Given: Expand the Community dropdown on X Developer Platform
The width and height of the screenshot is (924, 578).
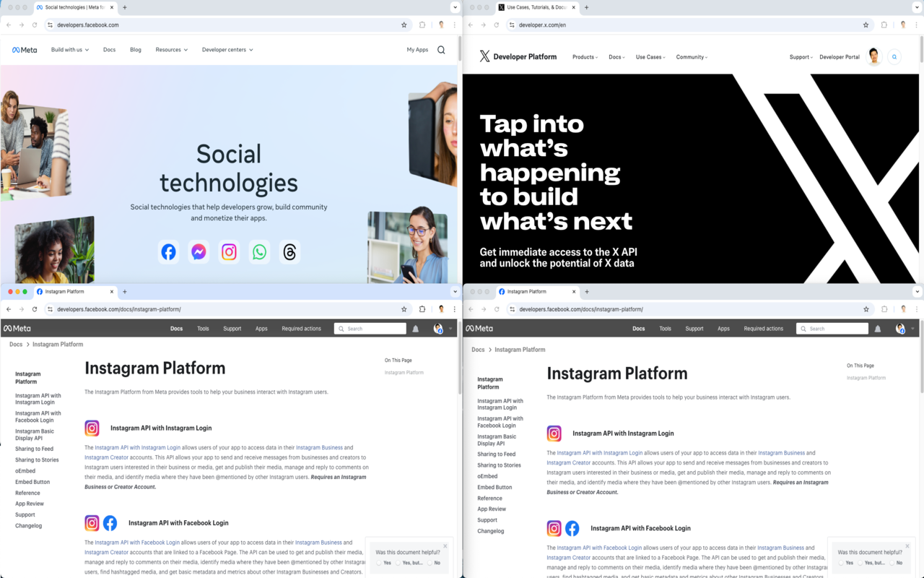Looking at the screenshot, I should [692, 57].
